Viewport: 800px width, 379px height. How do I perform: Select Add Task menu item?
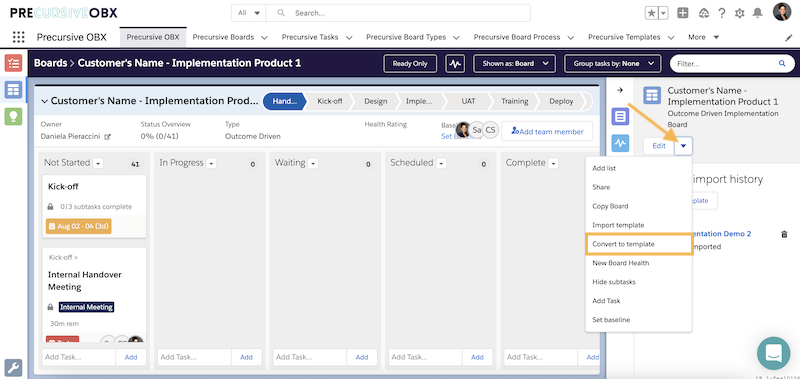[x=638, y=301]
